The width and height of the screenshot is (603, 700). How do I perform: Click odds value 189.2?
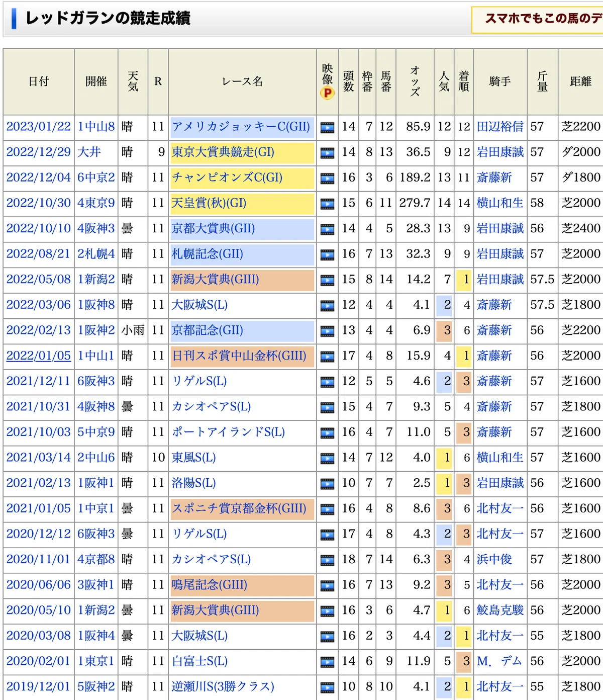[415, 178]
